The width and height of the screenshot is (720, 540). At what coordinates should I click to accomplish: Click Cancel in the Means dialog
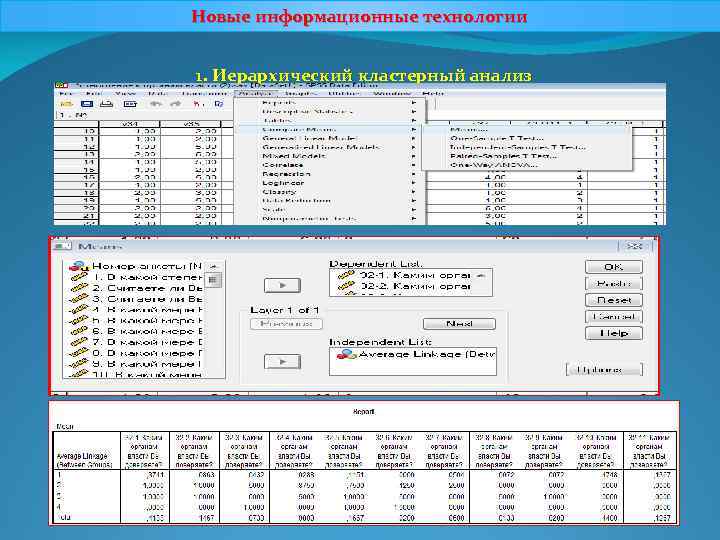pyautogui.click(x=613, y=316)
